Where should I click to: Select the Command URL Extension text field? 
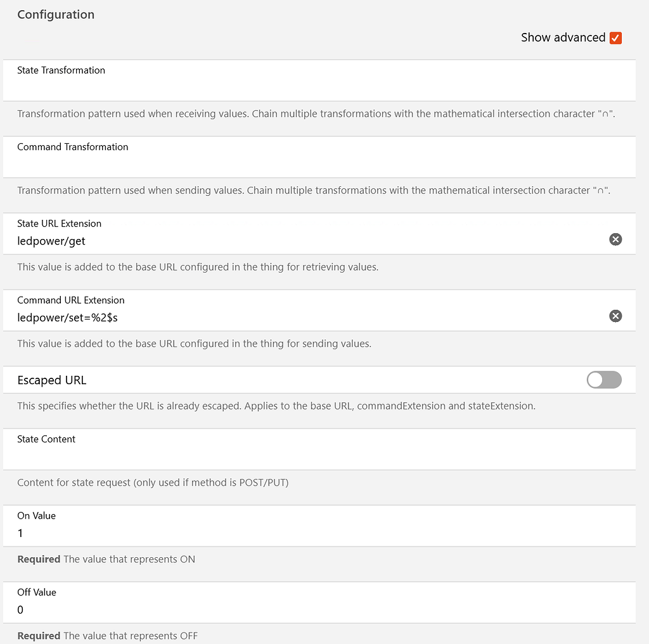tap(254, 318)
